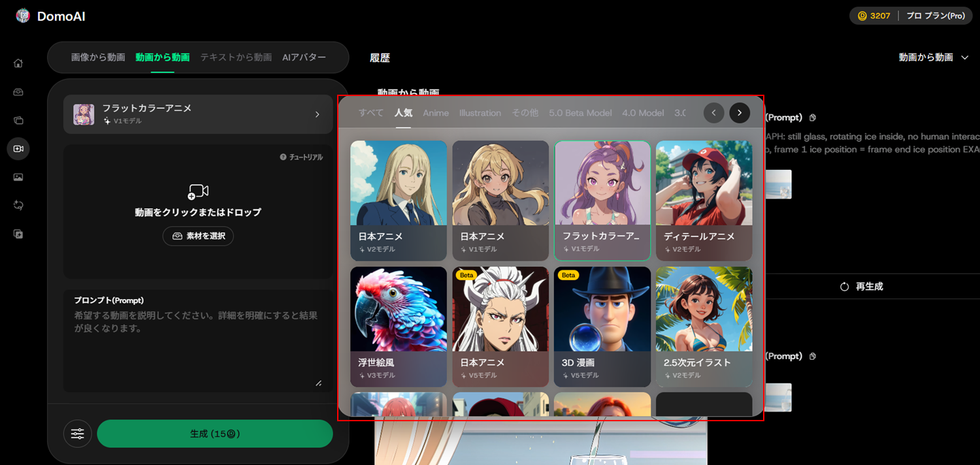Go to previous style category arrow
980x465 pixels.
tap(714, 113)
